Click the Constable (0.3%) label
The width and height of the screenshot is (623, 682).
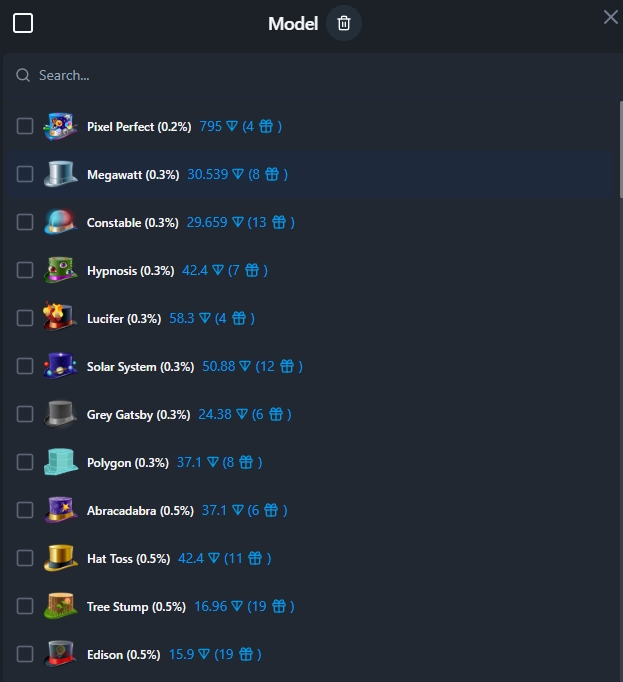[133, 223]
